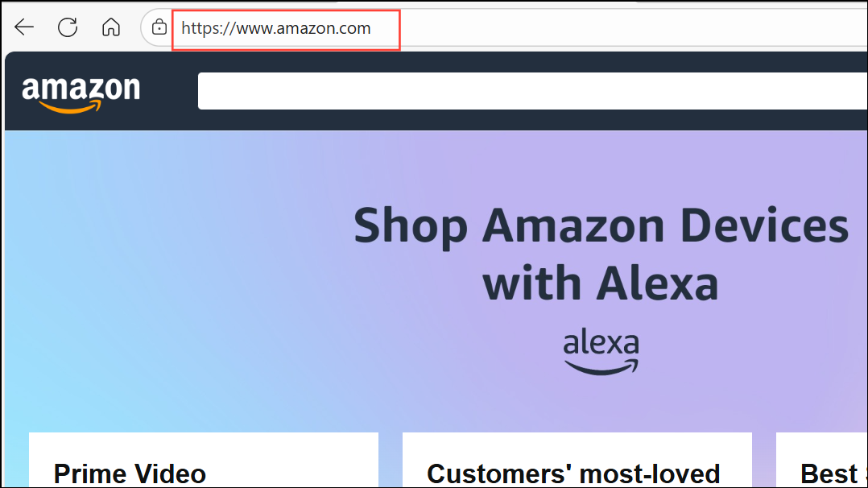Click the smile swoosh beneath alexa text

pyautogui.click(x=601, y=367)
